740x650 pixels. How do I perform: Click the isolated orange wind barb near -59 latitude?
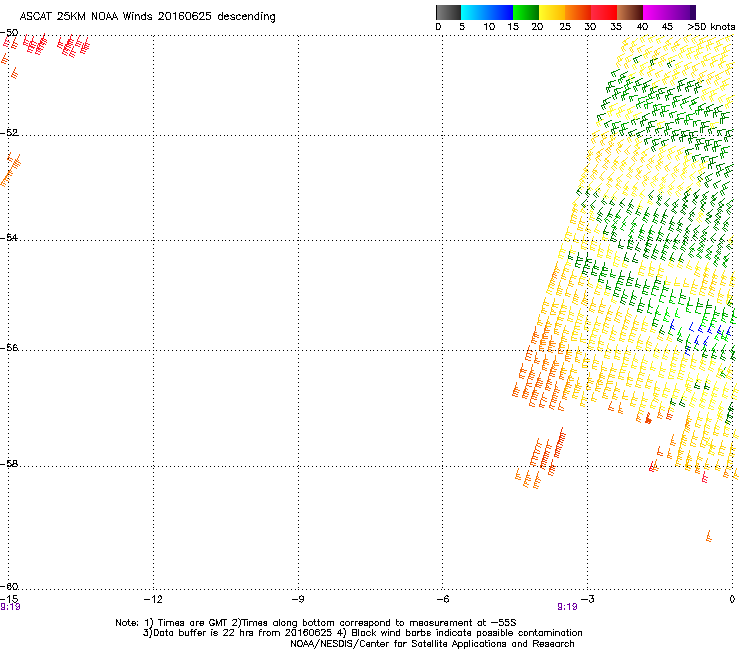[x=708, y=536]
